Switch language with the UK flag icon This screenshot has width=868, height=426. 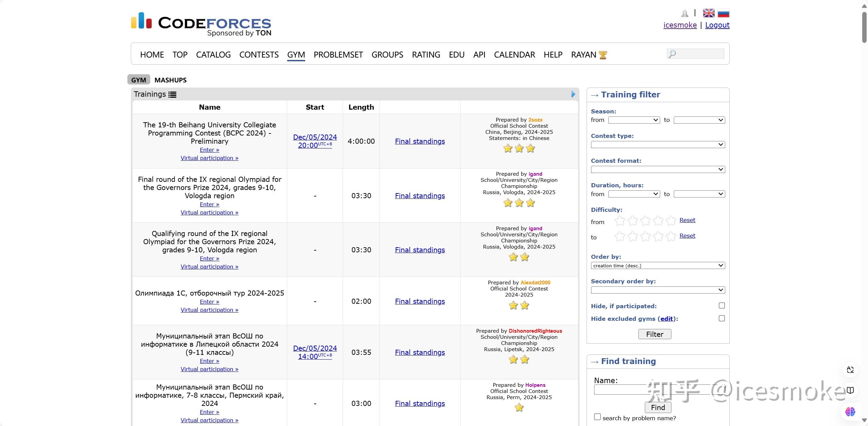[x=709, y=13]
